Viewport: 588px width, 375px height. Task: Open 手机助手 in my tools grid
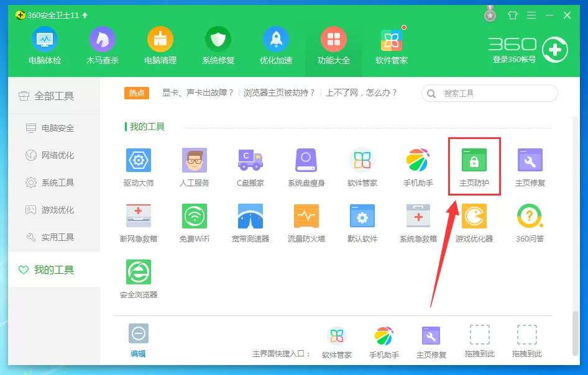click(x=418, y=167)
